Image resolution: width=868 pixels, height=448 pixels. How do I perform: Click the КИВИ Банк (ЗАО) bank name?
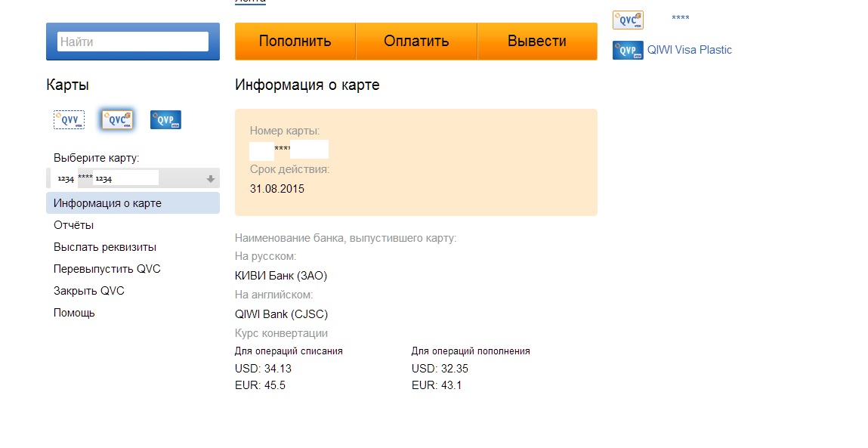click(x=281, y=276)
